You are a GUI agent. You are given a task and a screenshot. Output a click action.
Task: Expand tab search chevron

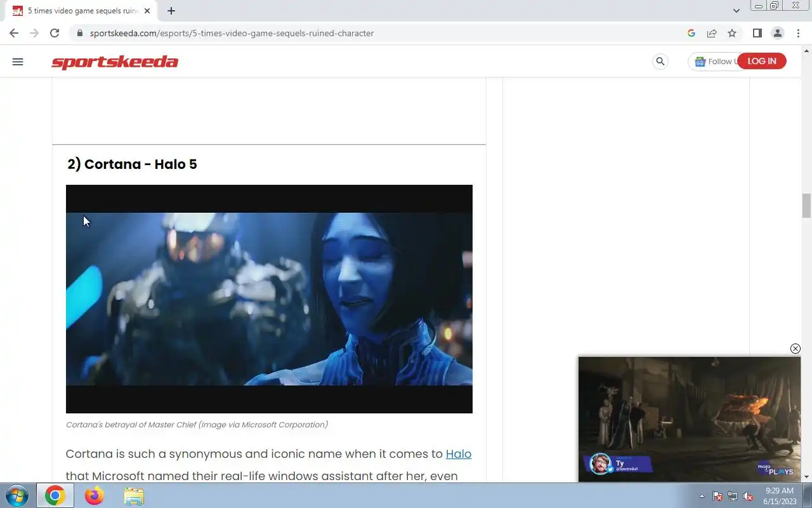click(x=736, y=11)
